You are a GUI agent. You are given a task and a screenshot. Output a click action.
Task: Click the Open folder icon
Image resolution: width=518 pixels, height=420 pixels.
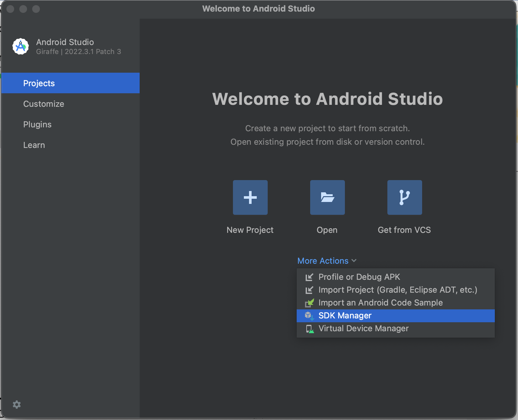click(x=328, y=197)
